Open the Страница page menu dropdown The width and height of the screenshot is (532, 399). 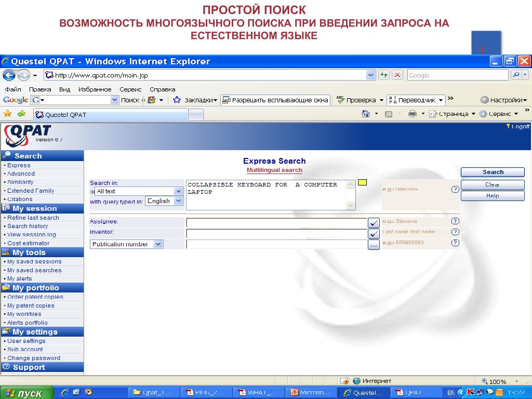pyautogui.click(x=453, y=114)
